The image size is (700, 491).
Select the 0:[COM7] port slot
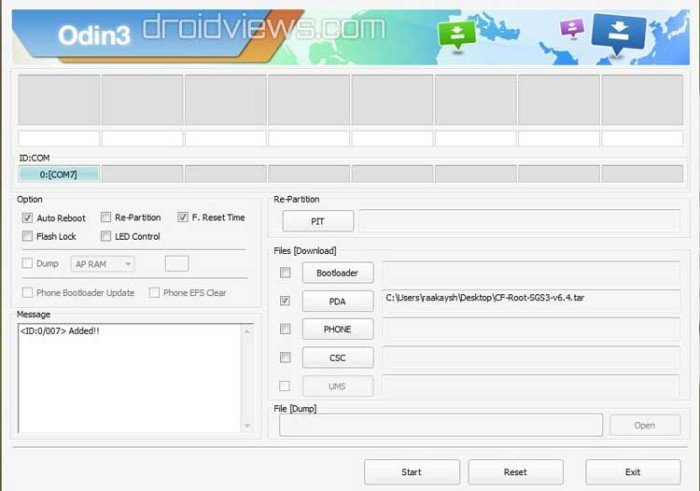[58, 174]
